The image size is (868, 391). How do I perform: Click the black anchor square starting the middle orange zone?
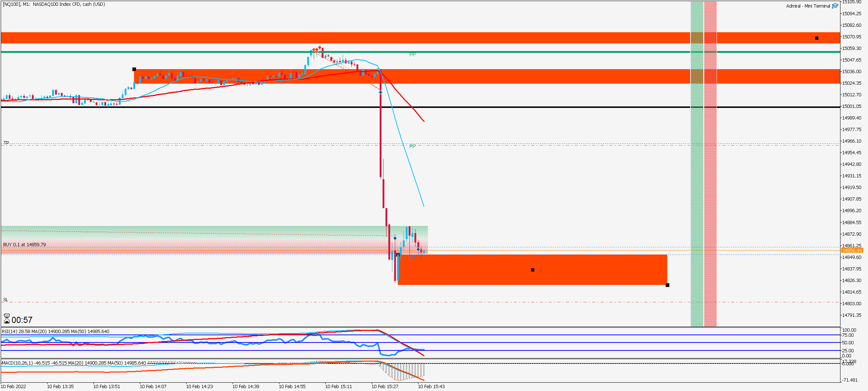tap(134, 69)
